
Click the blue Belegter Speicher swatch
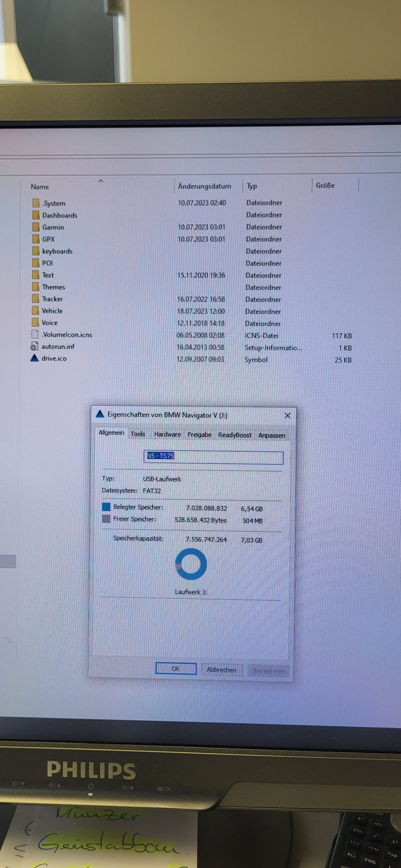coord(106,507)
